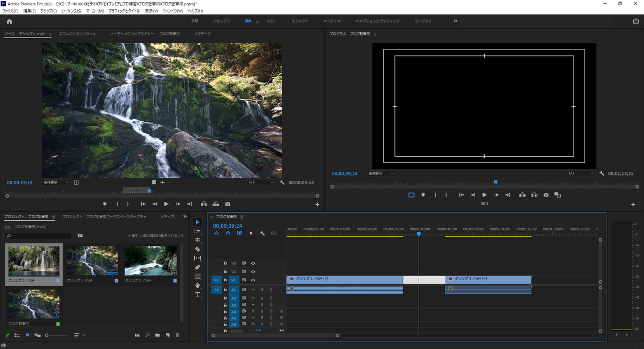
Task: Mute the A1 audio track
Action: coord(253,289)
